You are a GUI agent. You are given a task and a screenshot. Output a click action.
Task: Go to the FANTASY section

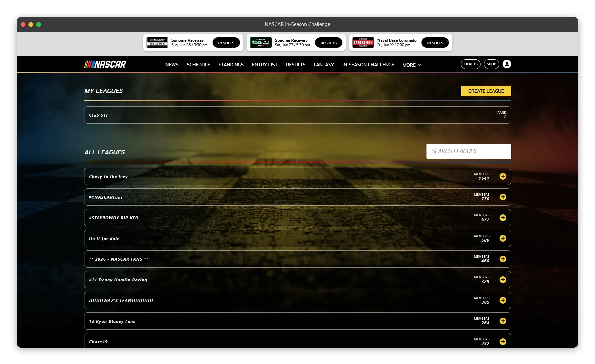(x=324, y=65)
